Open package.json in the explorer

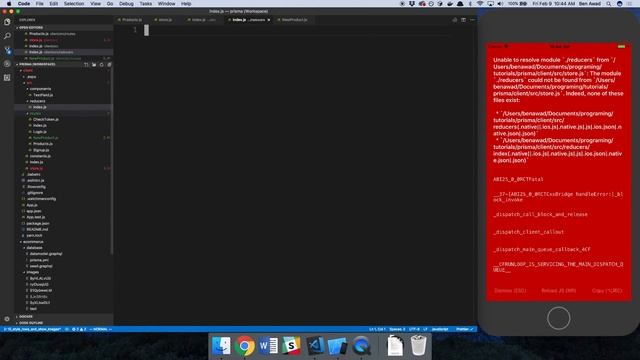[38, 223]
